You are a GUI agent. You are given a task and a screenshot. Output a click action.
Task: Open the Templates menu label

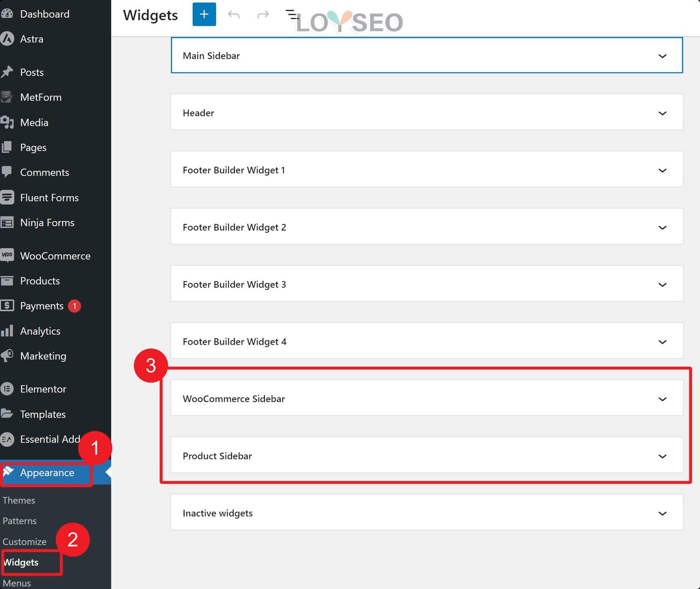[42, 414]
